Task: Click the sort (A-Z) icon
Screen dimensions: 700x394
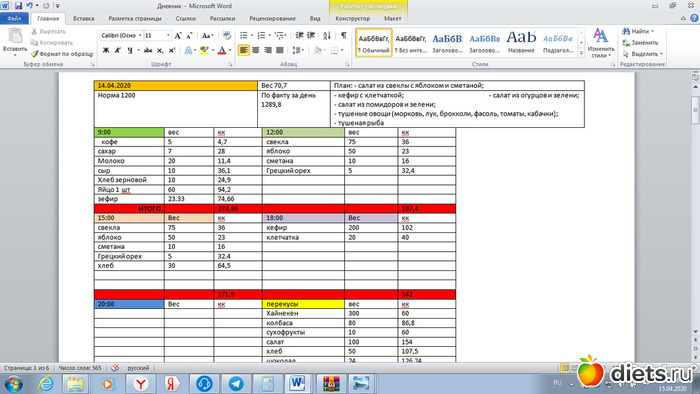Action: tap(327, 35)
